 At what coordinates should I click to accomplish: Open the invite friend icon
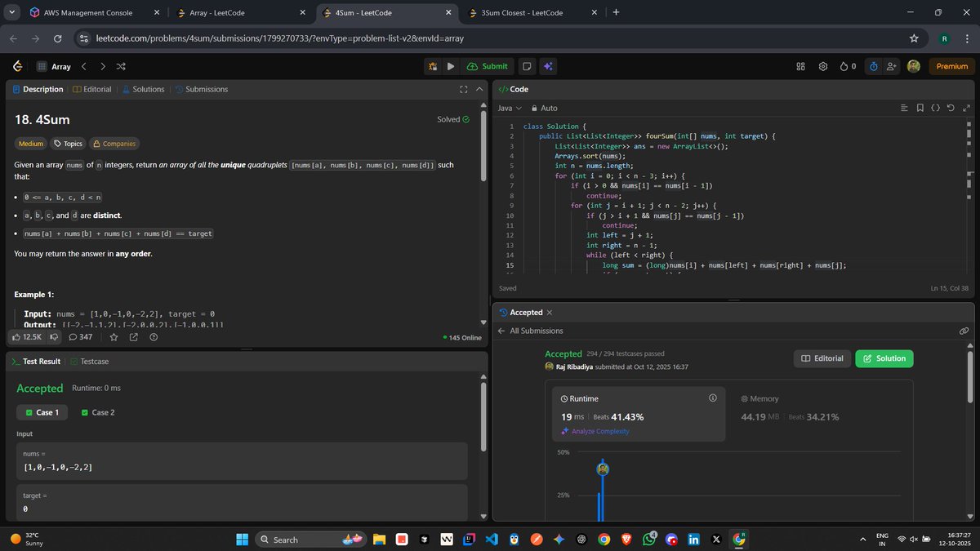[x=891, y=66]
